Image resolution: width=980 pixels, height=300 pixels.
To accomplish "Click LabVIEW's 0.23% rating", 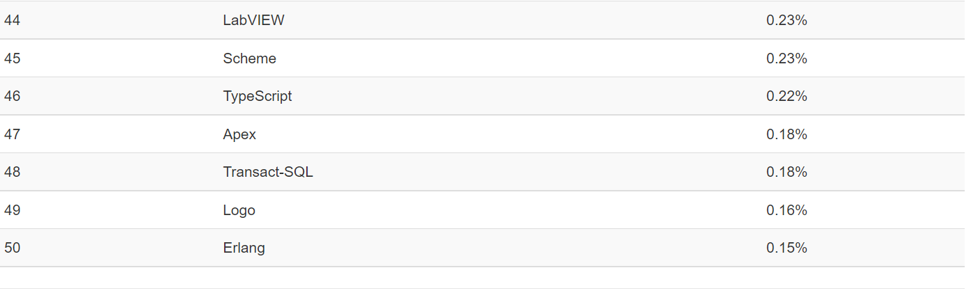I will click(x=787, y=20).
